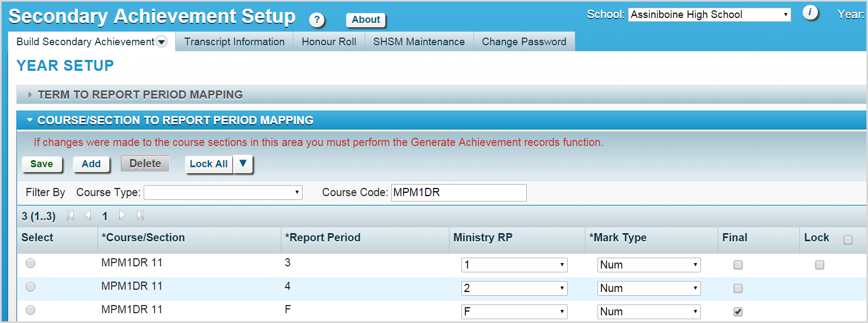Switch to Transcript Information tab

pyautogui.click(x=234, y=42)
